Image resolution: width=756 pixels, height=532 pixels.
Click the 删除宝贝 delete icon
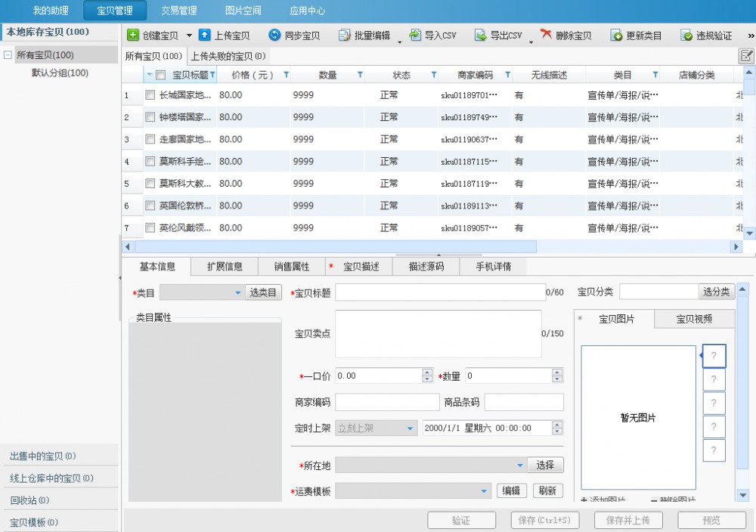[x=546, y=36]
